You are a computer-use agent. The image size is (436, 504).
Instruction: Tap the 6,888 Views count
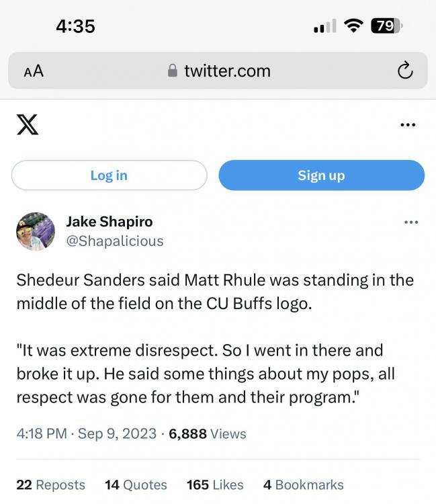pos(208,433)
